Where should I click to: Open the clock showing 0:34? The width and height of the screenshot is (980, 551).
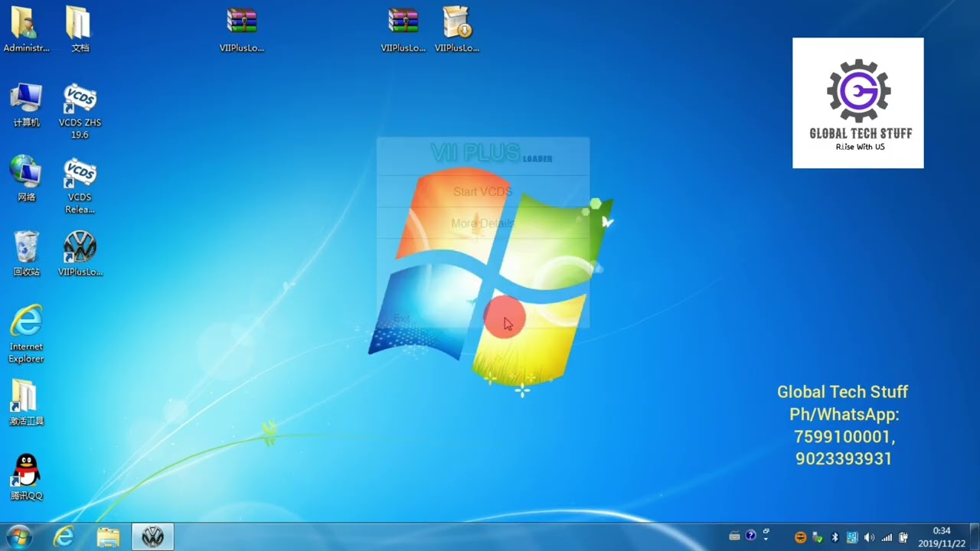[942, 537]
